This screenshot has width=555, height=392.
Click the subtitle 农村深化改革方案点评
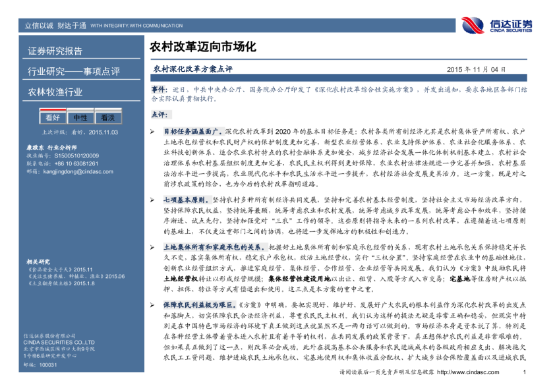(x=192, y=69)
